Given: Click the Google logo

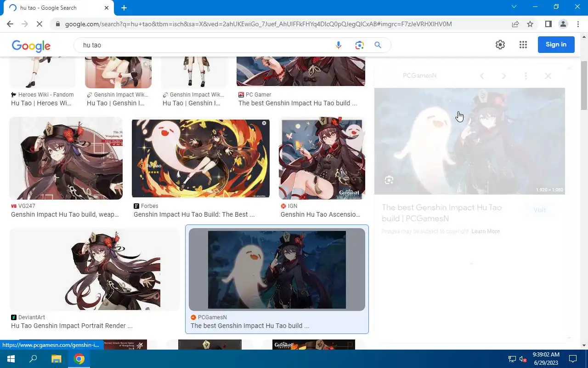Looking at the screenshot, I should point(31,45).
